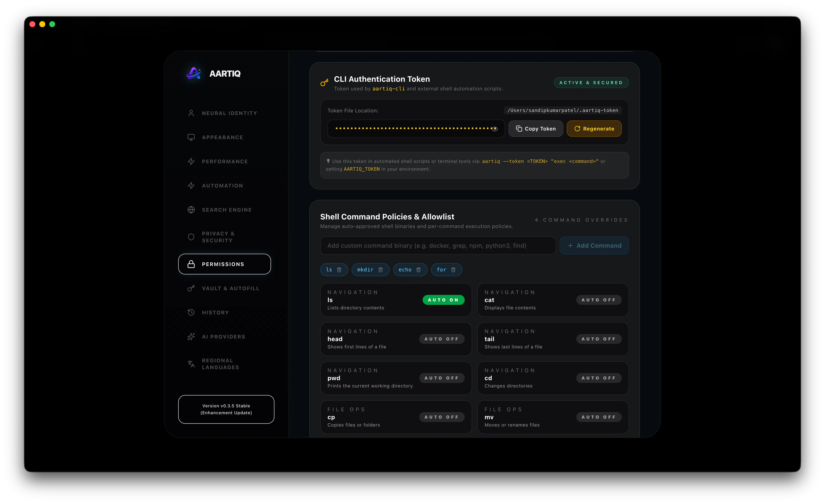Viewport: 825px width, 504px height.
Task: Toggle AUTO OFF for tail command
Action: tap(599, 339)
